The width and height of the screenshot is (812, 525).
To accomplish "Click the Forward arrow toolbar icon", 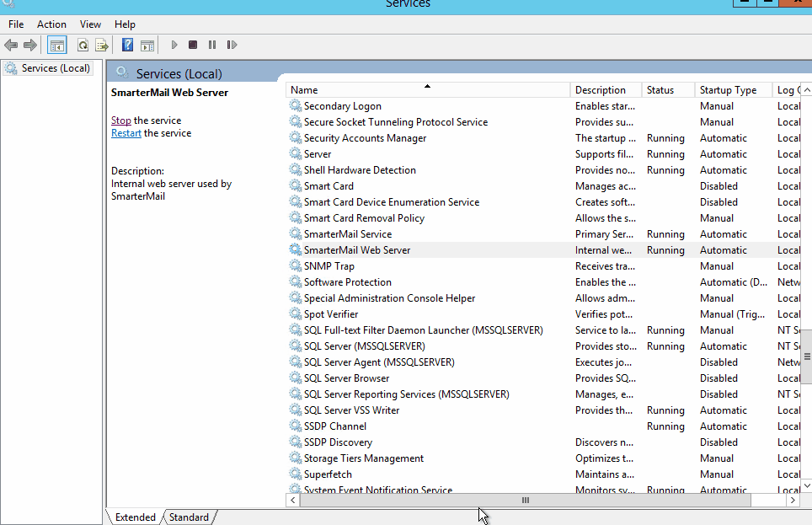I will coord(30,46).
